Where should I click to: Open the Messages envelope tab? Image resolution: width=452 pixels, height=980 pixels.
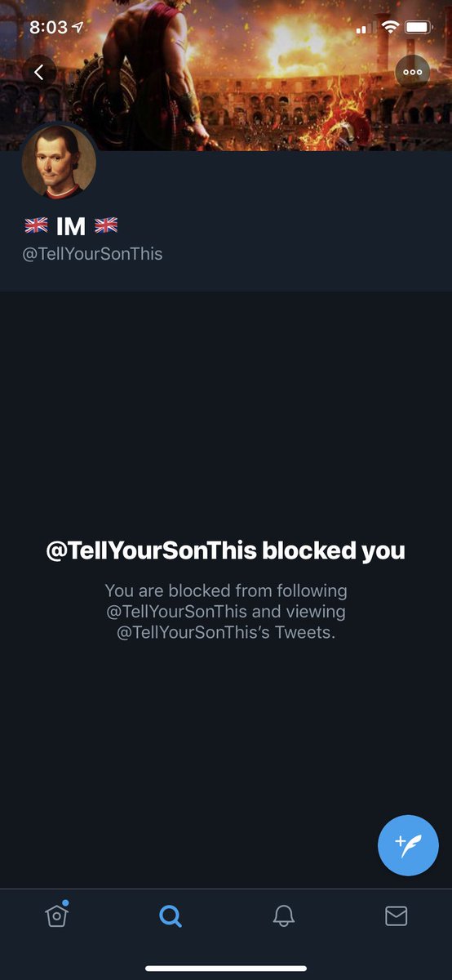(396, 916)
